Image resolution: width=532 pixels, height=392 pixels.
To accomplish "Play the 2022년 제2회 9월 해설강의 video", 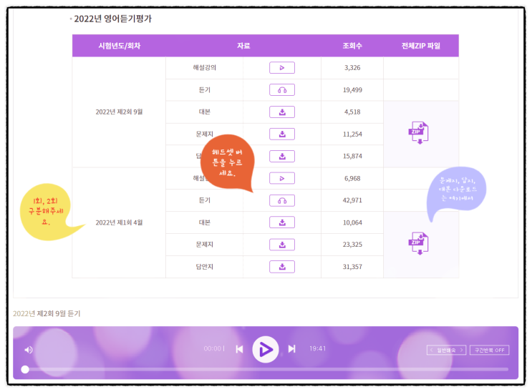I will click(x=282, y=68).
